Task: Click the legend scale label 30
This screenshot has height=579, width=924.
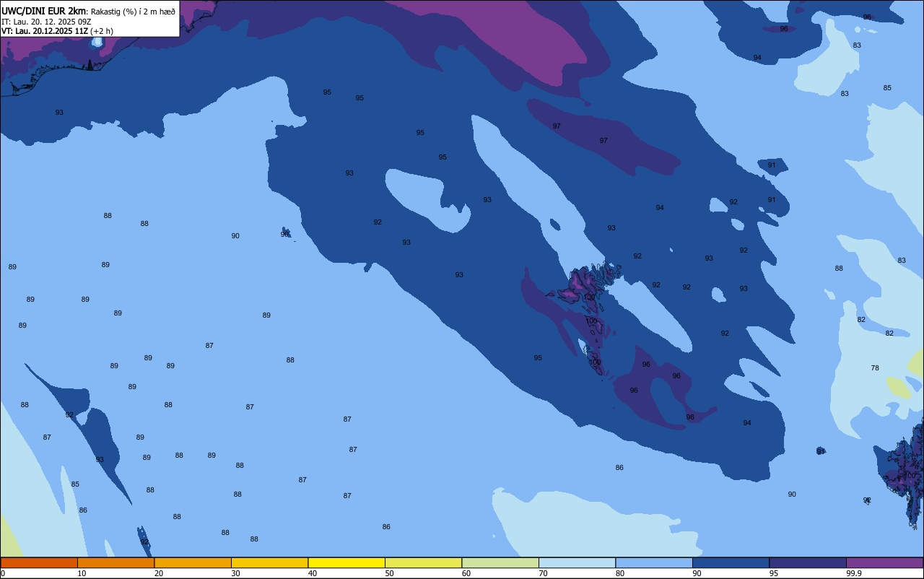Action: coord(235,573)
